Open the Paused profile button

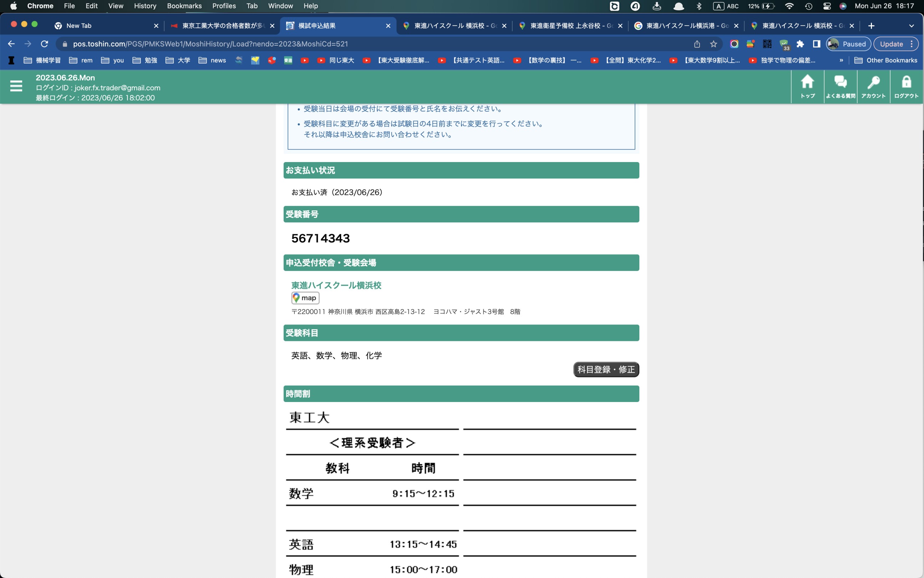(x=848, y=44)
